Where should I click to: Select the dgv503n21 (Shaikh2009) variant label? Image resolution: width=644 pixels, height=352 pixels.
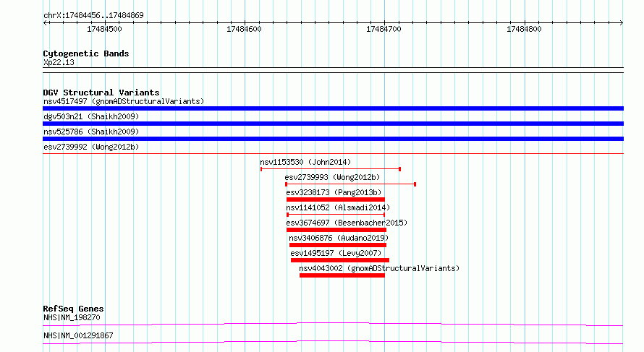tap(91, 116)
